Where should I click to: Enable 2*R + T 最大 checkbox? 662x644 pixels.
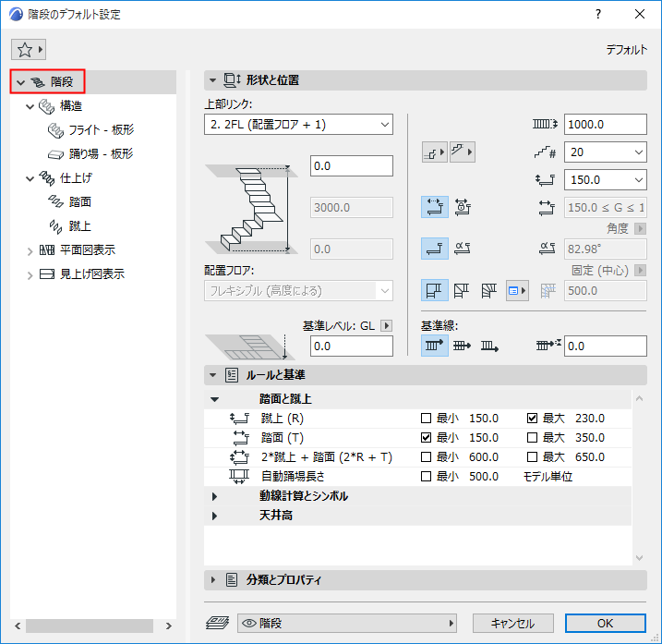point(532,457)
